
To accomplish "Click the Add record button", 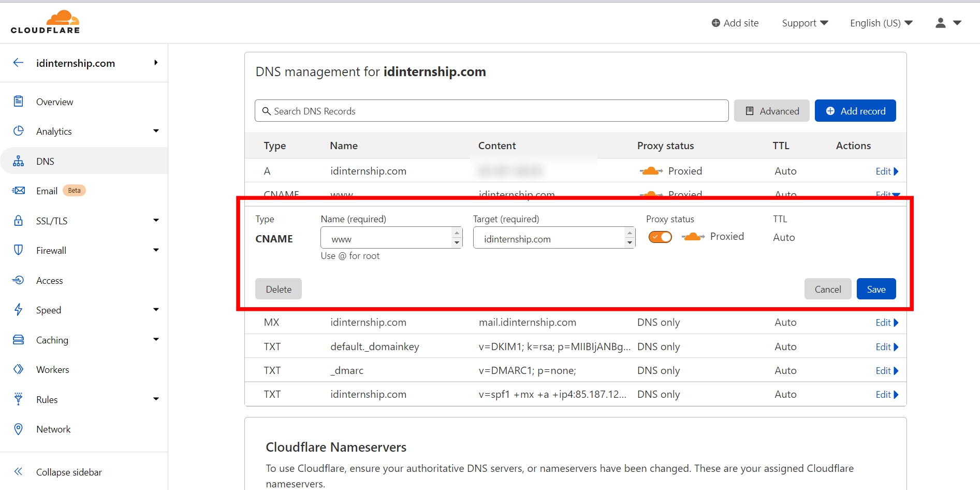I will click(x=855, y=111).
